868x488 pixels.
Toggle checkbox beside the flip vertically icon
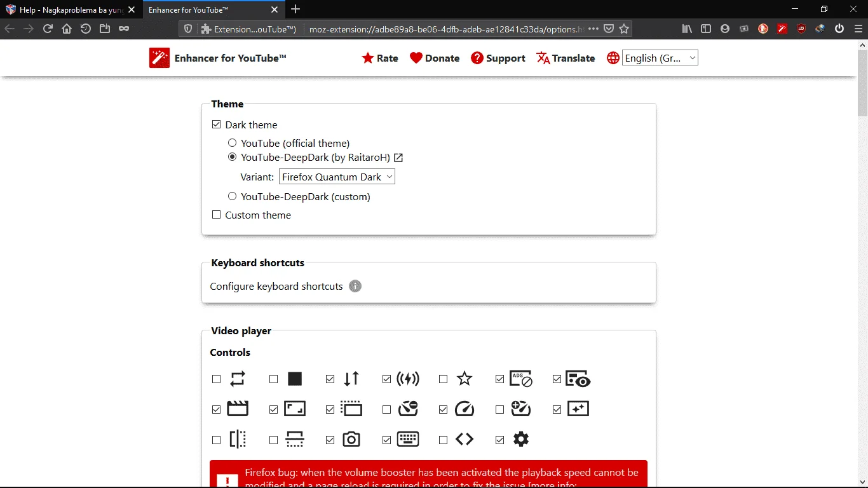pos(273,440)
